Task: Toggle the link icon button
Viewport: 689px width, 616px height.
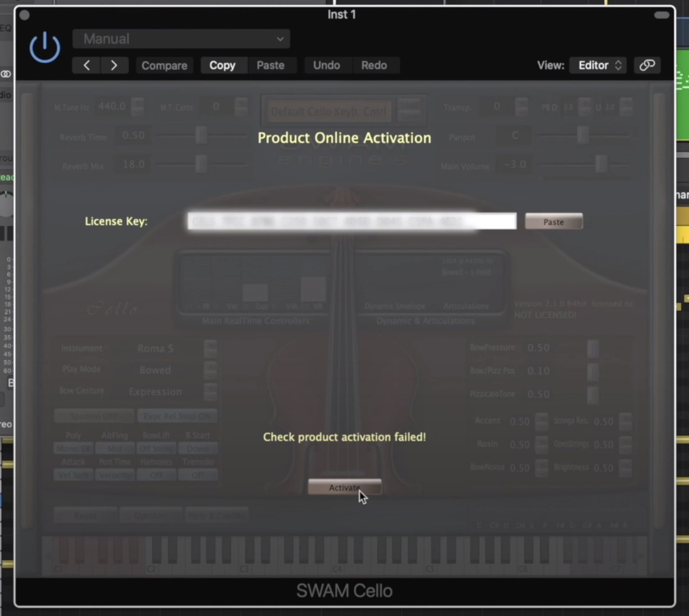Action: (647, 65)
